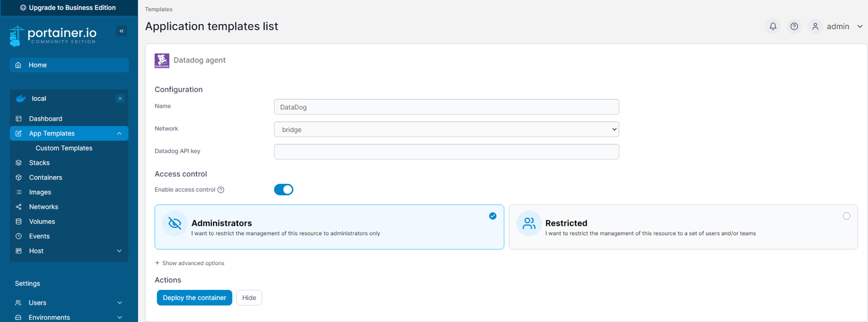This screenshot has height=322, width=868.
Task: Collapse the sidebar with double-chevron icon
Action: pyautogui.click(x=121, y=31)
